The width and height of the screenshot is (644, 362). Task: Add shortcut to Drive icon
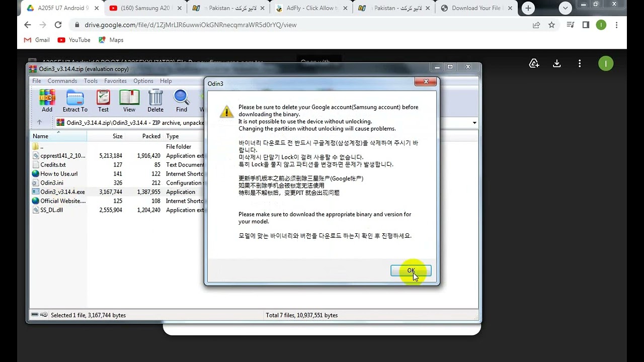click(534, 63)
